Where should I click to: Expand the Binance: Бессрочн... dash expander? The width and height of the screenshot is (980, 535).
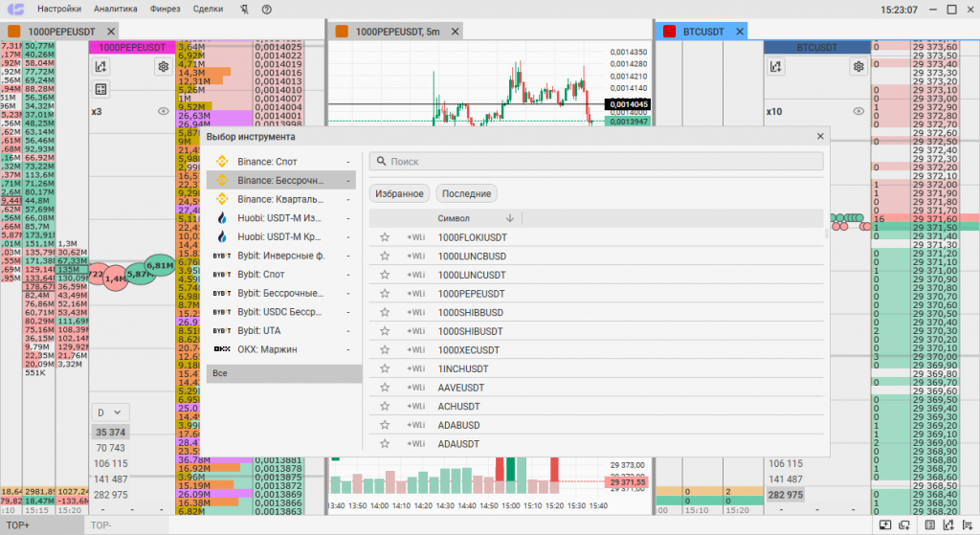tap(348, 181)
